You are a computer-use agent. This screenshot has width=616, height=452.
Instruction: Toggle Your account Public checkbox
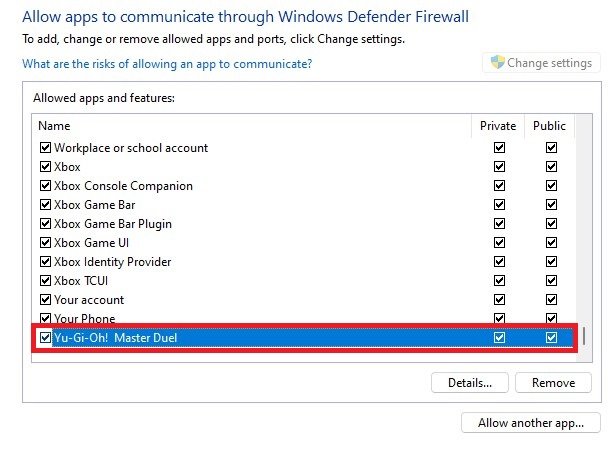[x=551, y=300]
